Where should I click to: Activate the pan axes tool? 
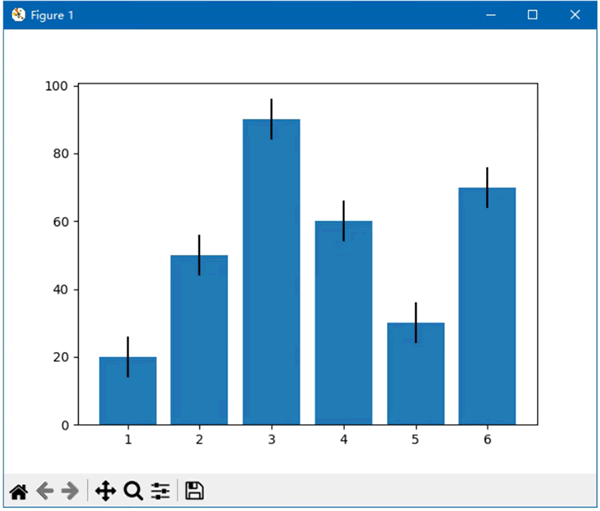(106, 491)
